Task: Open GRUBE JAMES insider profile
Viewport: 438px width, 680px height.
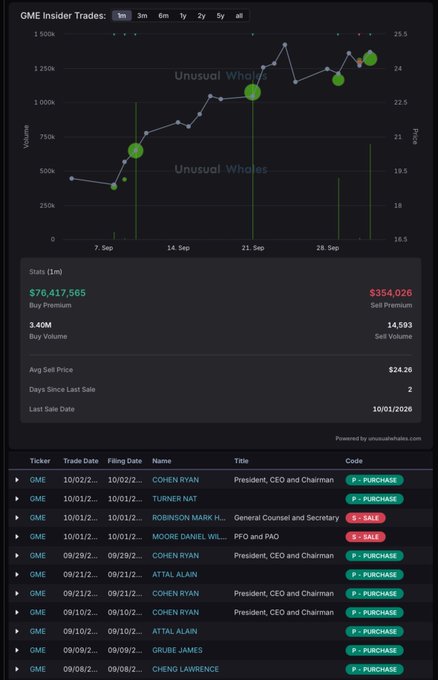Action: point(177,650)
